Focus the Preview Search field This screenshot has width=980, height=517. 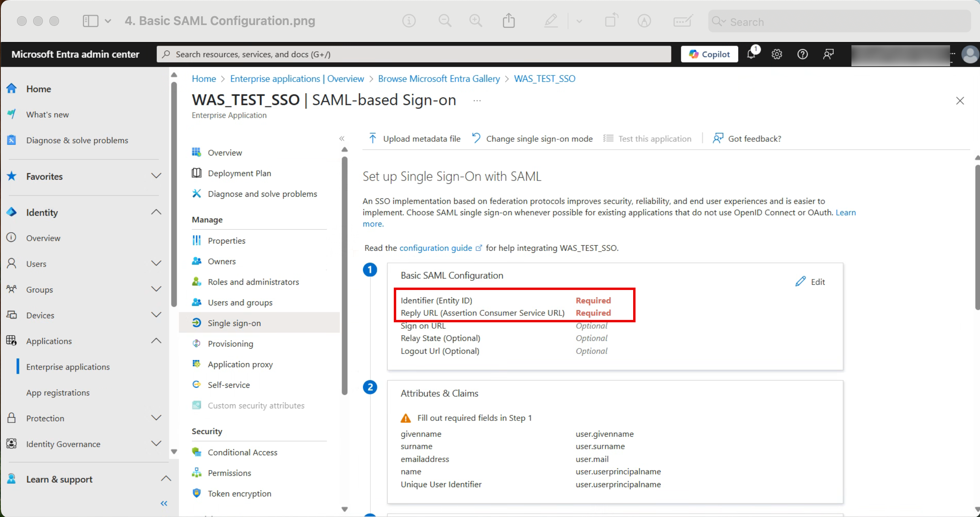840,21
